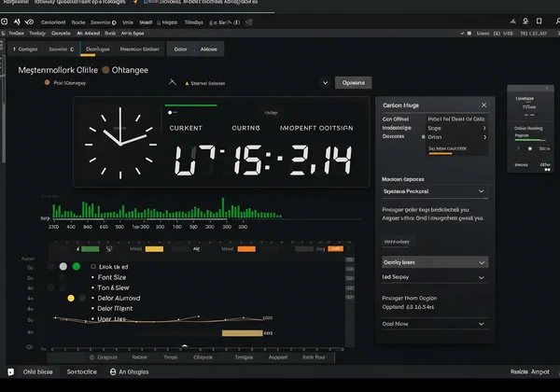Click the first small icon in right gutter strip
This screenshot has width=560, height=392.
point(350,259)
